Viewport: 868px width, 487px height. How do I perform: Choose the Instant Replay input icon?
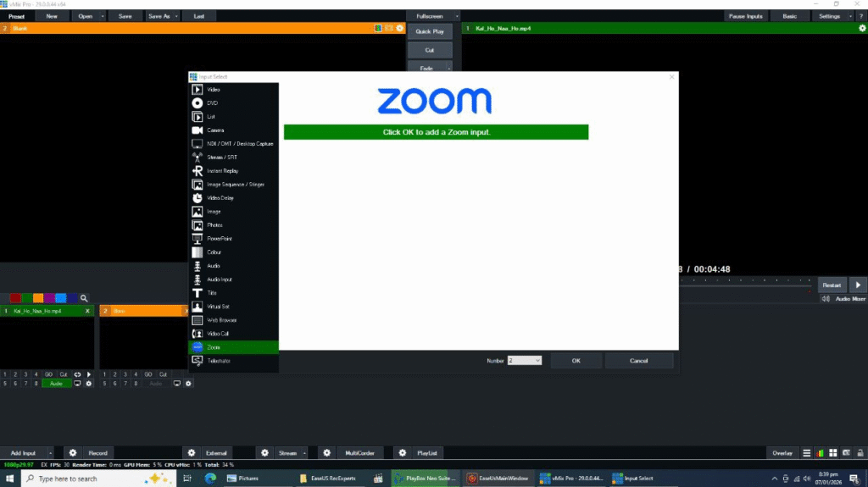pyautogui.click(x=197, y=170)
